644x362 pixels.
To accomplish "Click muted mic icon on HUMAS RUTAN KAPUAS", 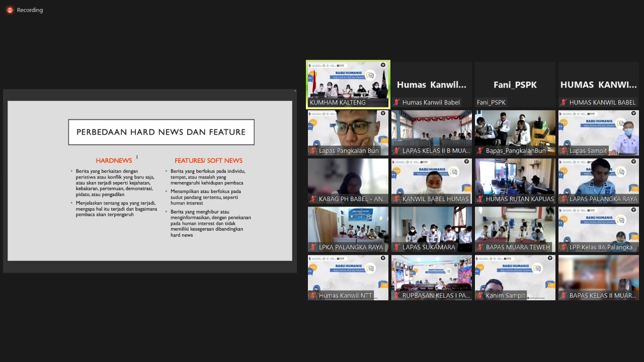I will click(x=480, y=199).
